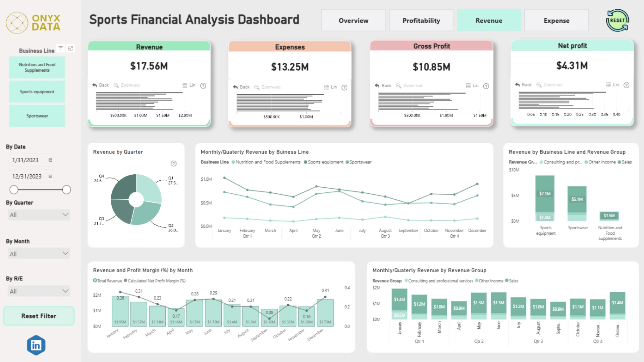Screen dimensions: 644x362
Task: Click the focus mode icon beside Business Line
Action: (x=70, y=48)
